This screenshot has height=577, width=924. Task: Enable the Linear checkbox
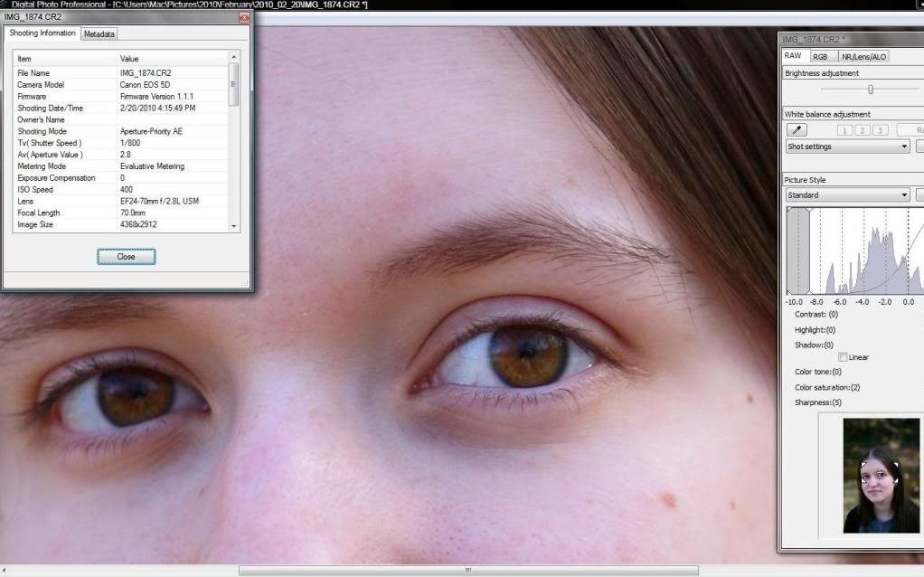click(x=843, y=356)
